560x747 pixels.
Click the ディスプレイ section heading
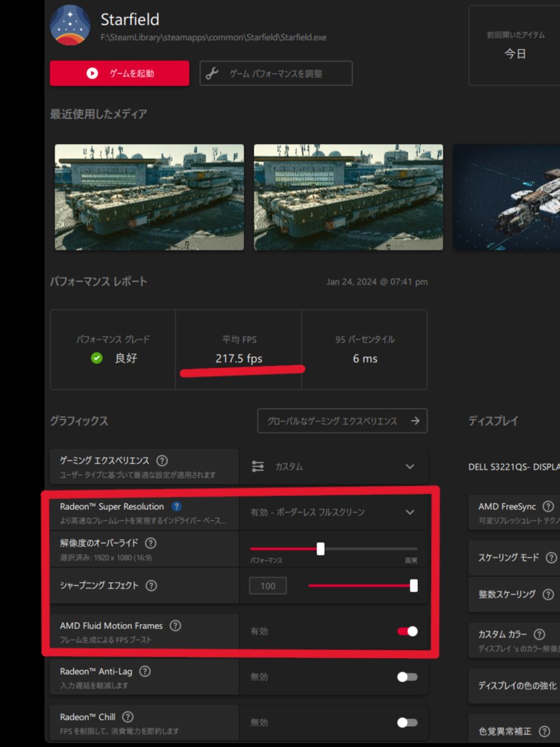click(x=493, y=420)
